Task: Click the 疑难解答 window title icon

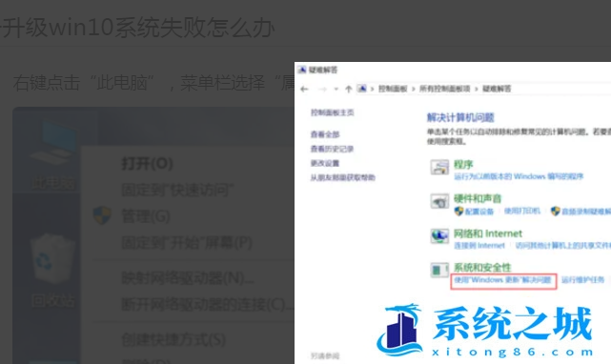Action: 302,70
